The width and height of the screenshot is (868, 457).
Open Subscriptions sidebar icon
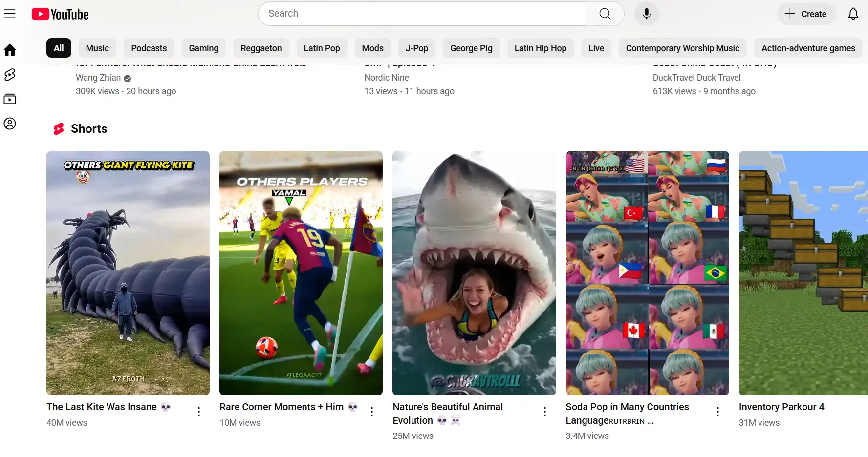(x=10, y=99)
